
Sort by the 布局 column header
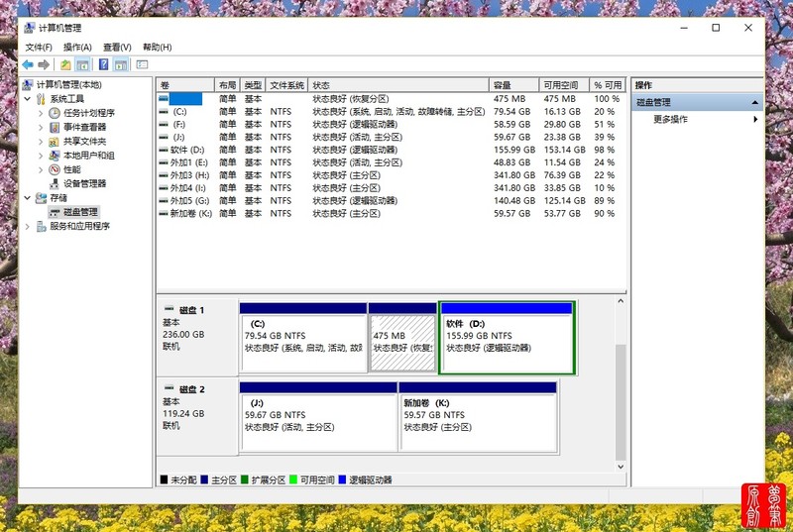pyautogui.click(x=228, y=85)
